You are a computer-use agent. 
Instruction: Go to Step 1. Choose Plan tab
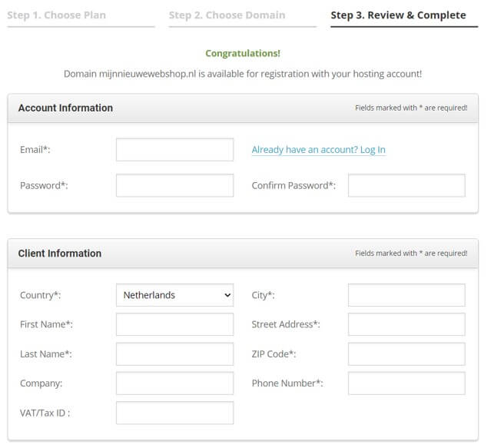pos(57,15)
